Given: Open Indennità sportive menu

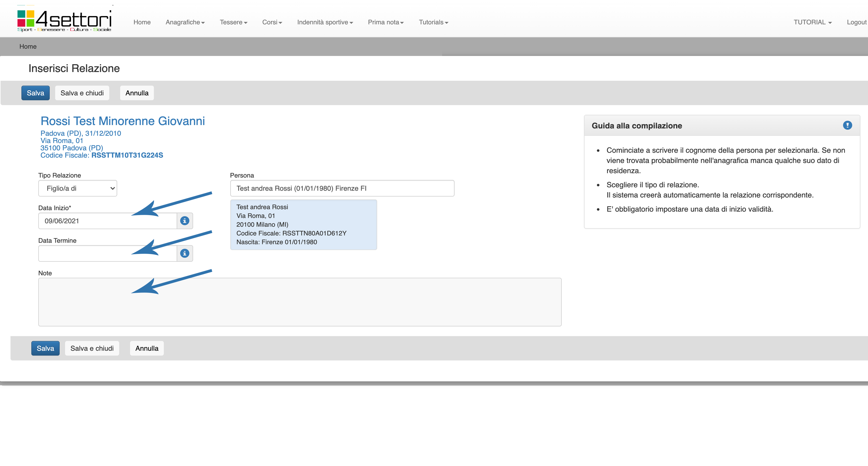Looking at the screenshot, I should (x=325, y=22).
